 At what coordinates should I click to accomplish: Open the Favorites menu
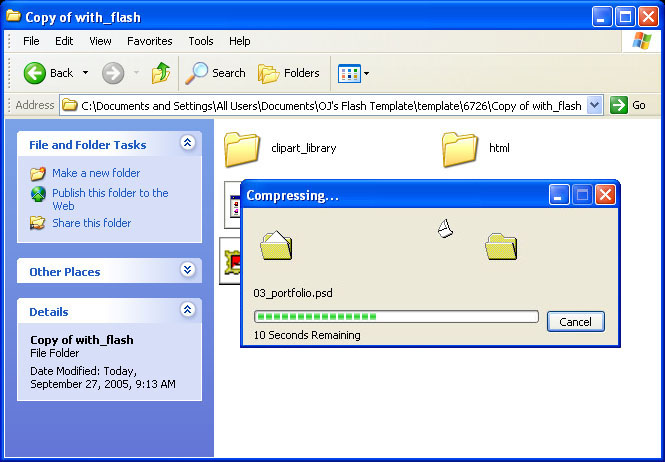149,41
